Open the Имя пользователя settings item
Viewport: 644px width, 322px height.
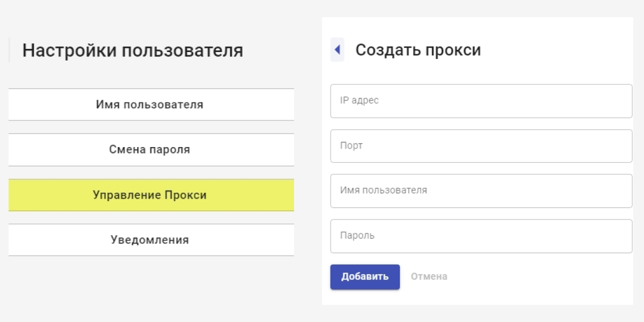click(151, 105)
